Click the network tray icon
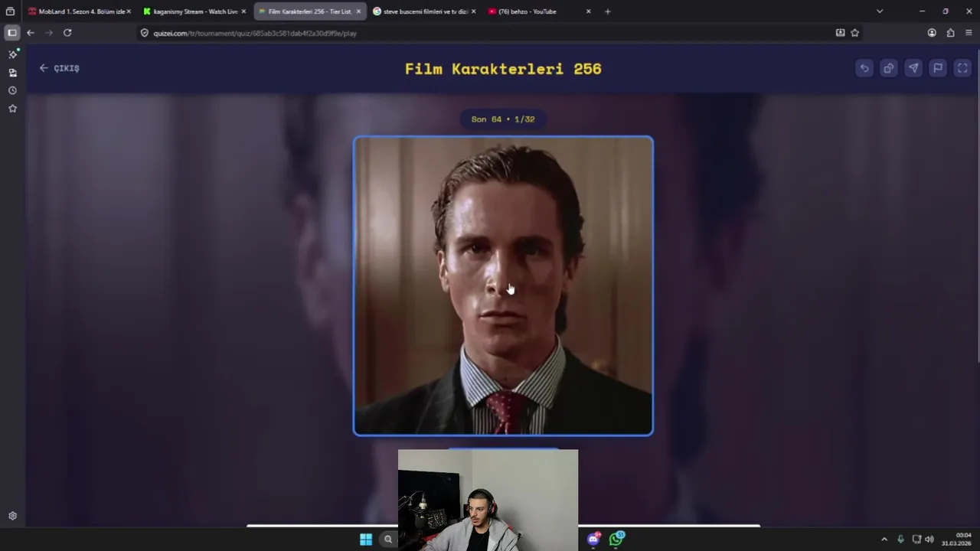The image size is (980, 551). [x=916, y=540]
